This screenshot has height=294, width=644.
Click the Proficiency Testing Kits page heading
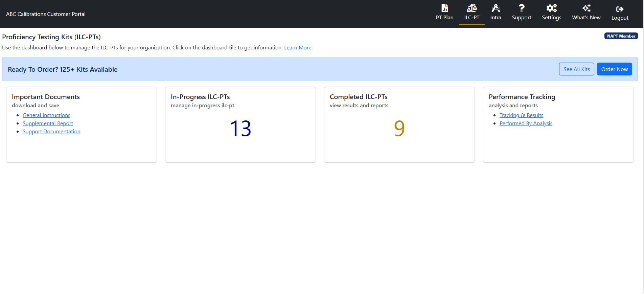pos(51,37)
